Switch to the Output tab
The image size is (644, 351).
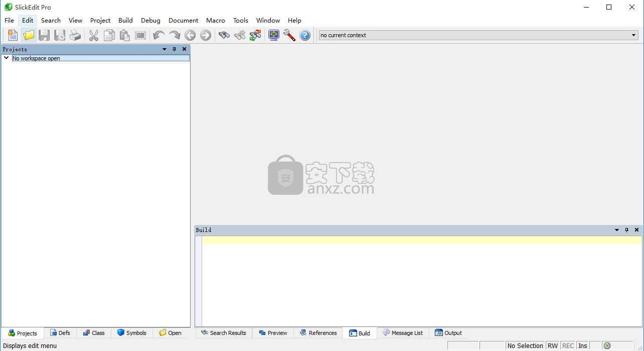click(448, 333)
